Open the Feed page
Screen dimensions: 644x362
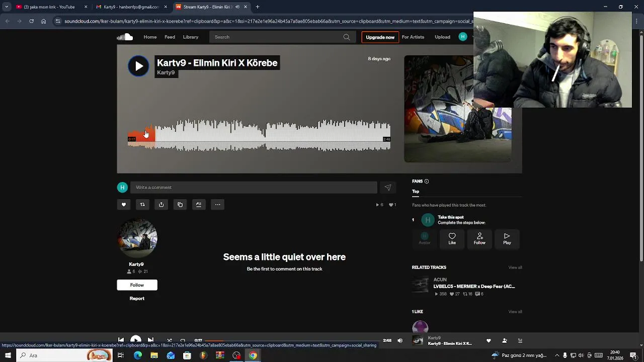(170, 37)
